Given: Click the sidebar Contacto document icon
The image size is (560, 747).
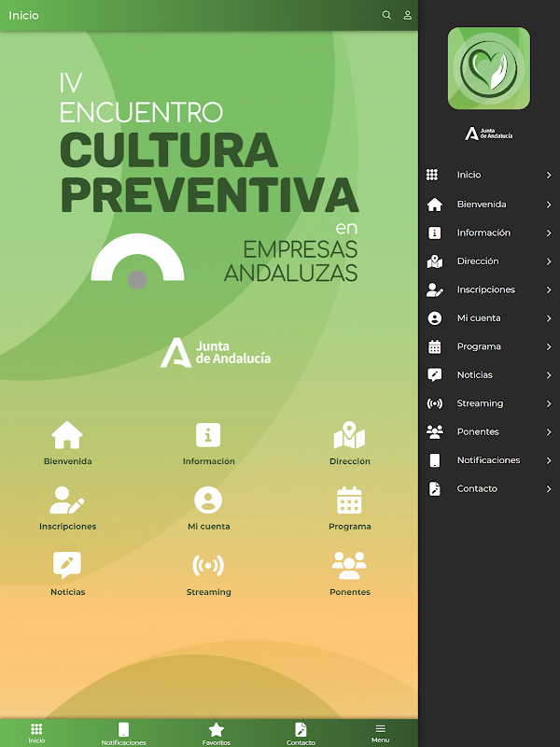Looking at the screenshot, I should pos(434,488).
